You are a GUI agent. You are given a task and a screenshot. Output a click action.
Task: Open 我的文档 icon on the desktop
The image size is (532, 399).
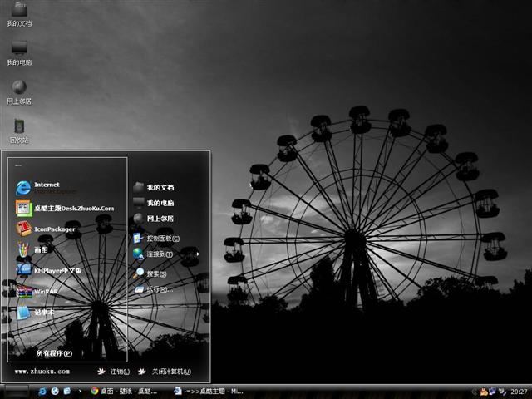point(19,14)
